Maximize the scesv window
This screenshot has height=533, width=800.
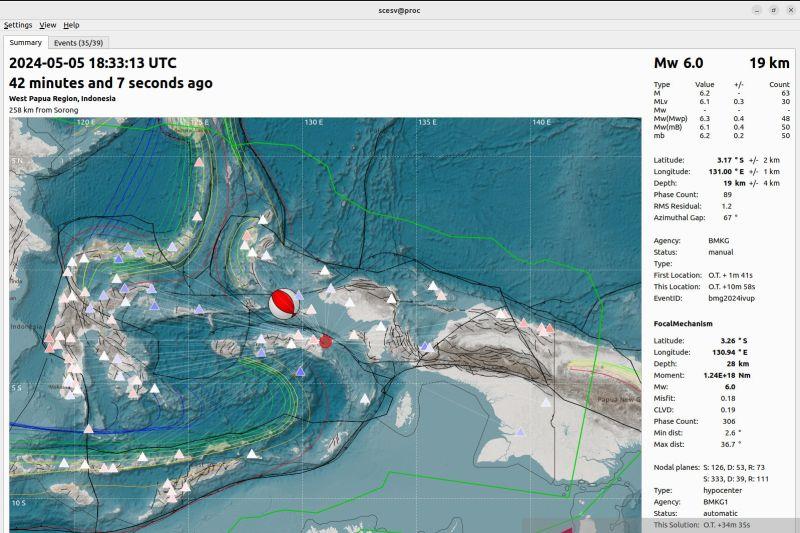pos(773,9)
